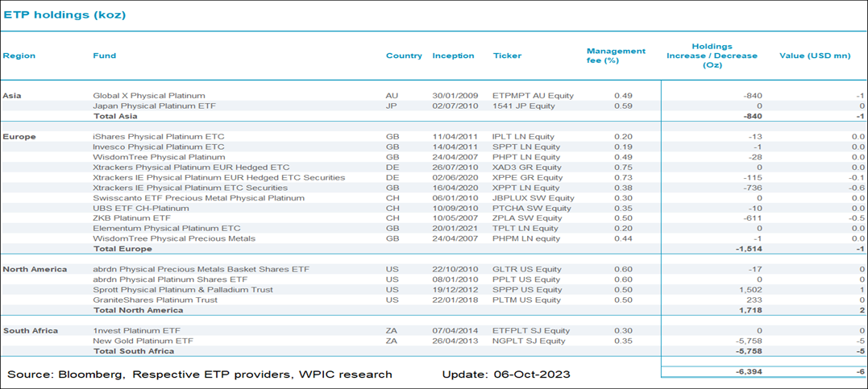Click ticker 'NGPLT SJ Equity'
The image size is (868, 389).
[529, 341]
